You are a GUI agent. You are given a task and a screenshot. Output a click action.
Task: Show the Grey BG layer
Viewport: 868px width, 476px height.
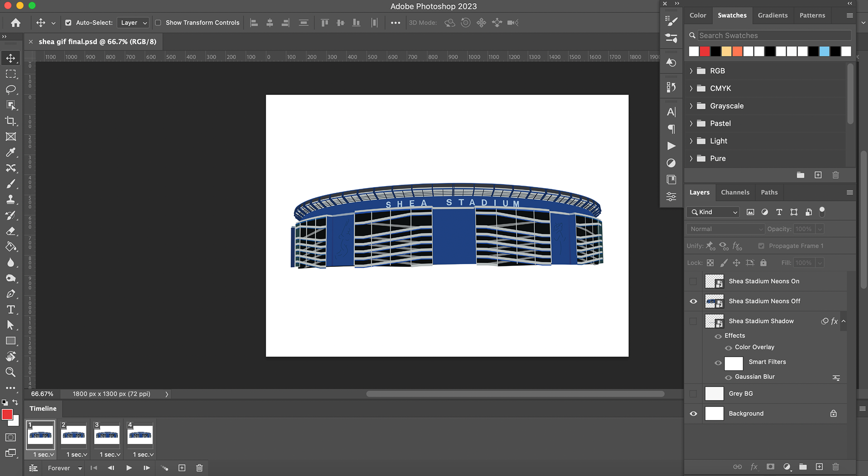click(693, 394)
